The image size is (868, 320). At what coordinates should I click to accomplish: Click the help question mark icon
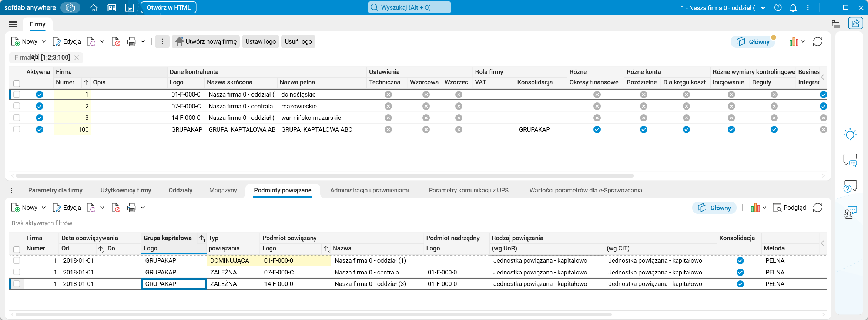click(778, 8)
